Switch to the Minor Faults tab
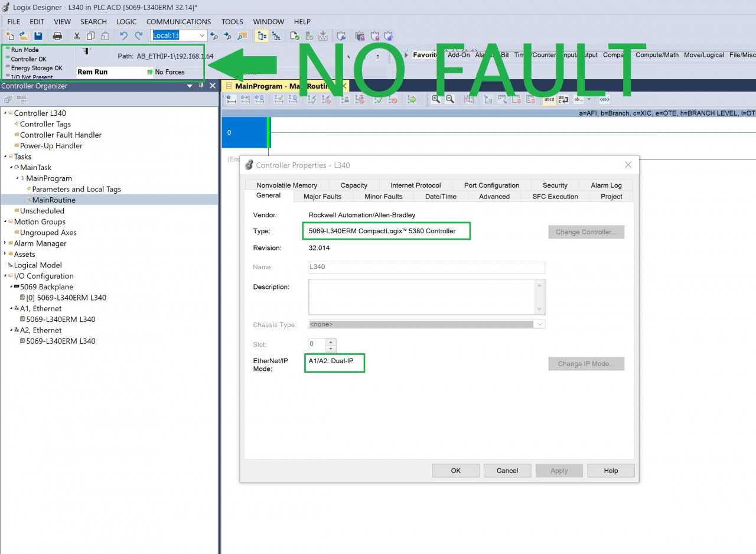 pos(383,197)
